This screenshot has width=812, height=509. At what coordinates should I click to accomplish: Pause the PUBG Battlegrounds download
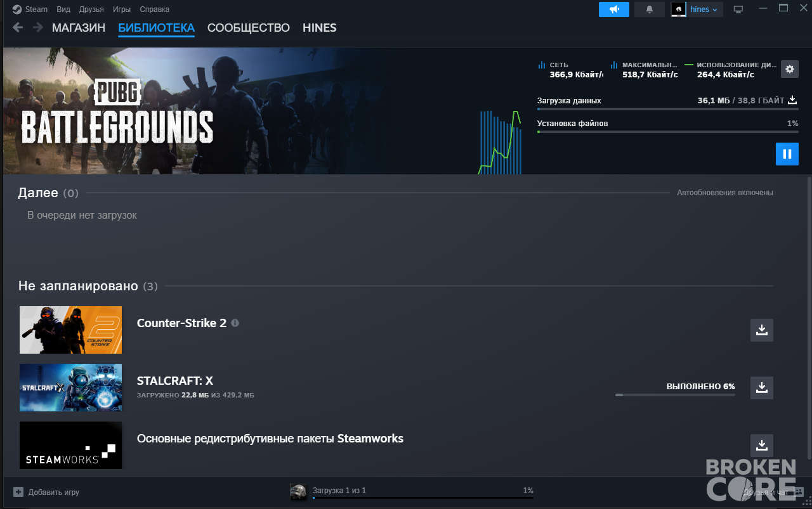[787, 154]
